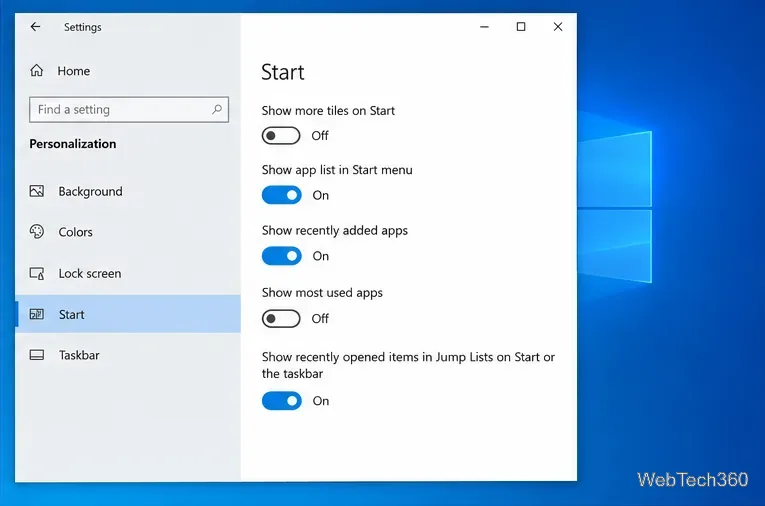Click the 'Show app list in Start menu' label
The width and height of the screenshot is (765, 506).
(x=337, y=170)
